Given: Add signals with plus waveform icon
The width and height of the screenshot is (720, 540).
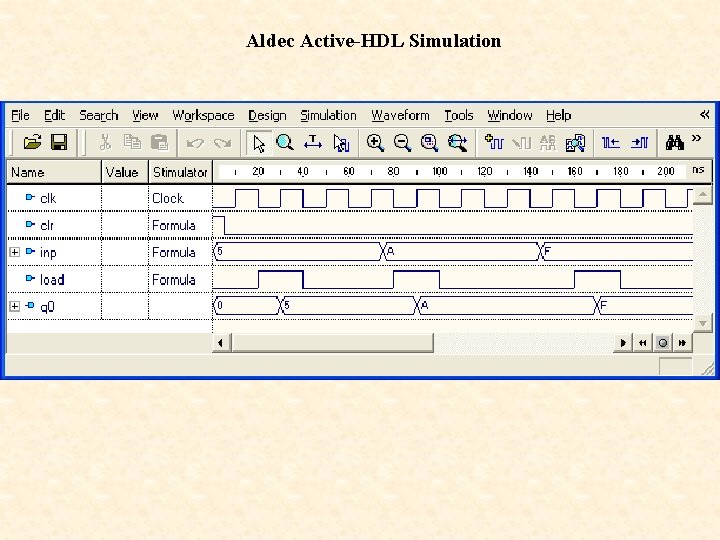Looking at the screenshot, I should 494,142.
